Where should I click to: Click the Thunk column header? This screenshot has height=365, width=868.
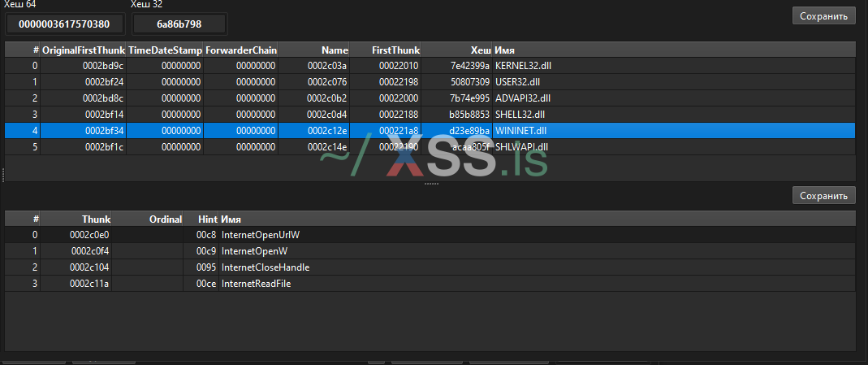76,219
